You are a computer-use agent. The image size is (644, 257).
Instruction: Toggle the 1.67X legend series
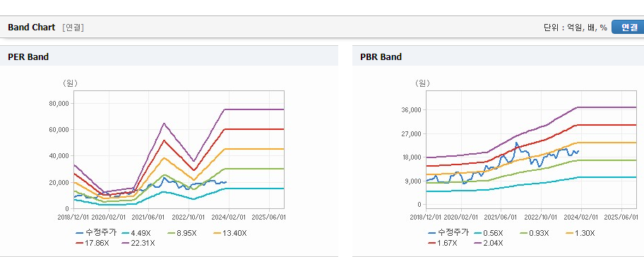coord(443,243)
